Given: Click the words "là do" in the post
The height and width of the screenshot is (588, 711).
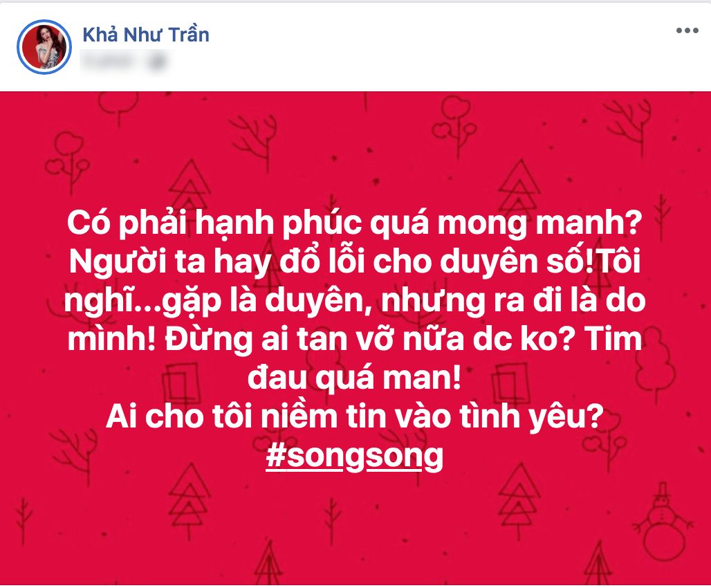Looking at the screenshot, I should click(608, 300).
